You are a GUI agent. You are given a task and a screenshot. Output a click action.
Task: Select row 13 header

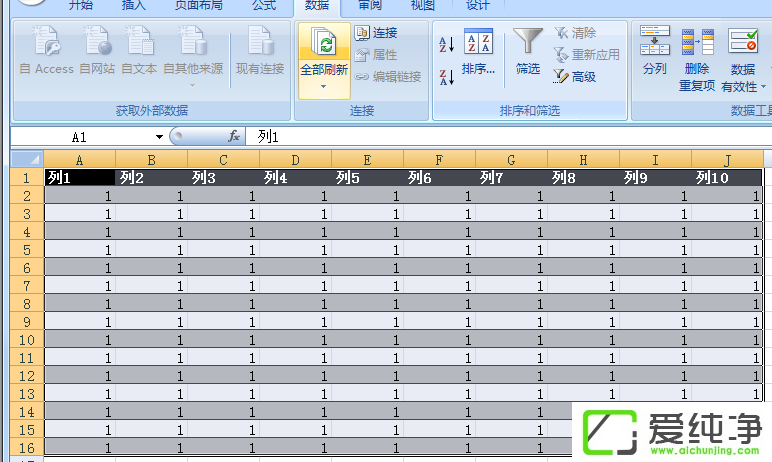pyautogui.click(x=27, y=394)
